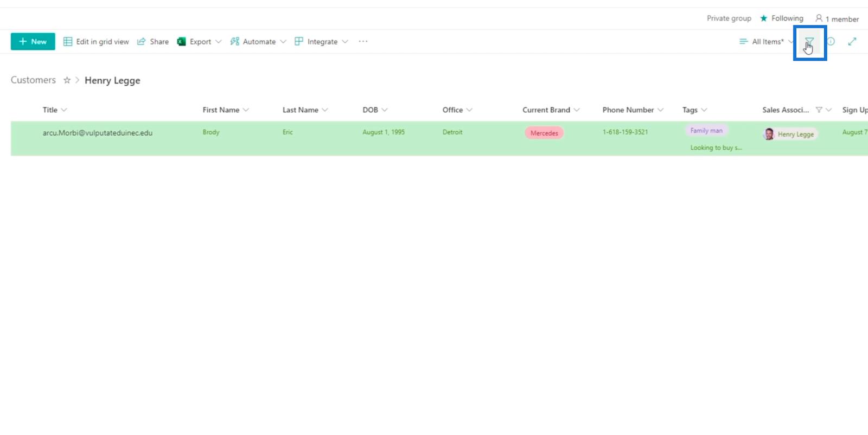Click the New item button
Viewport: 868px width, 435px height.
(x=33, y=41)
